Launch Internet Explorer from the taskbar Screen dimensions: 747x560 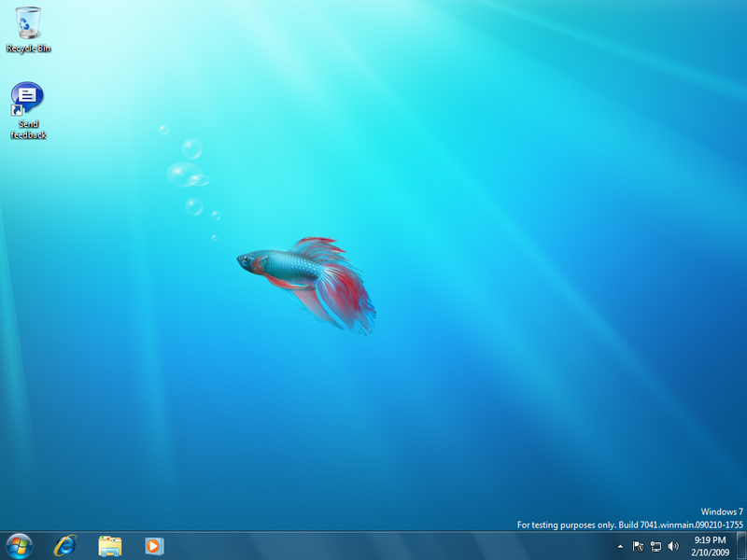65,545
